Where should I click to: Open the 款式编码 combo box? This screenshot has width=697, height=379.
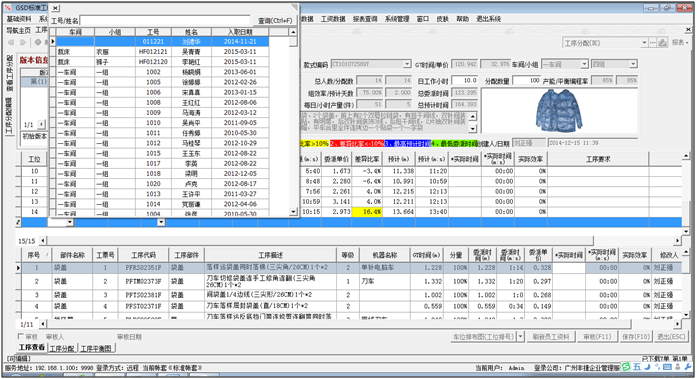pyautogui.click(x=407, y=64)
